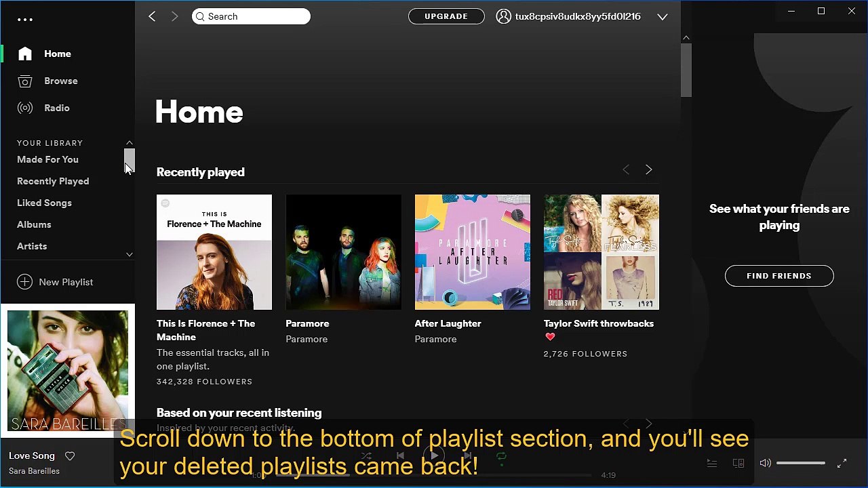Open Liked Songs in library
The height and width of the screenshot is (488, 868).
click(44, 203)
